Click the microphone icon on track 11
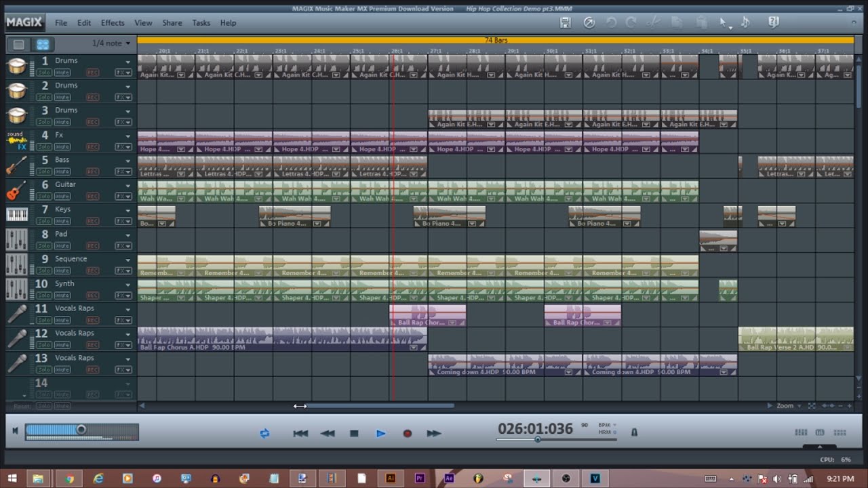The width and height of the screenshot is (868, 488). click(x=17, y=314)
